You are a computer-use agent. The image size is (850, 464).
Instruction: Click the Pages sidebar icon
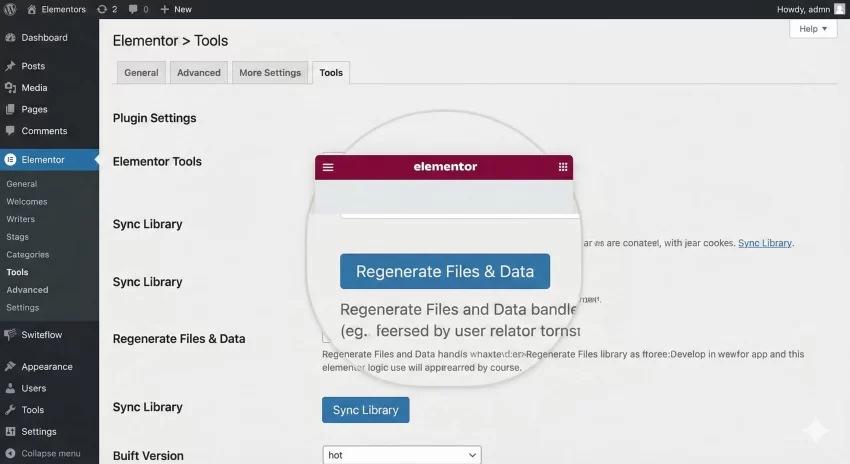click(x=10, y=109)
